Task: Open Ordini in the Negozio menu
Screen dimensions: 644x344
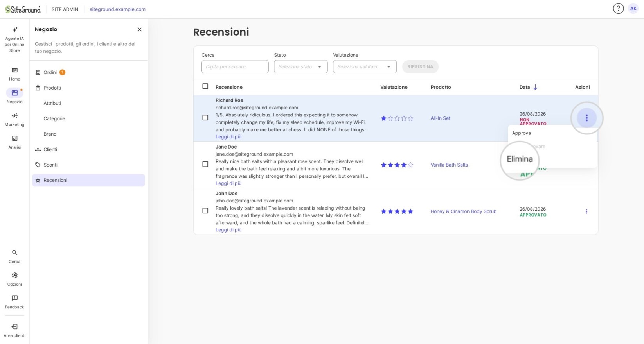Action: click(50, 72)
